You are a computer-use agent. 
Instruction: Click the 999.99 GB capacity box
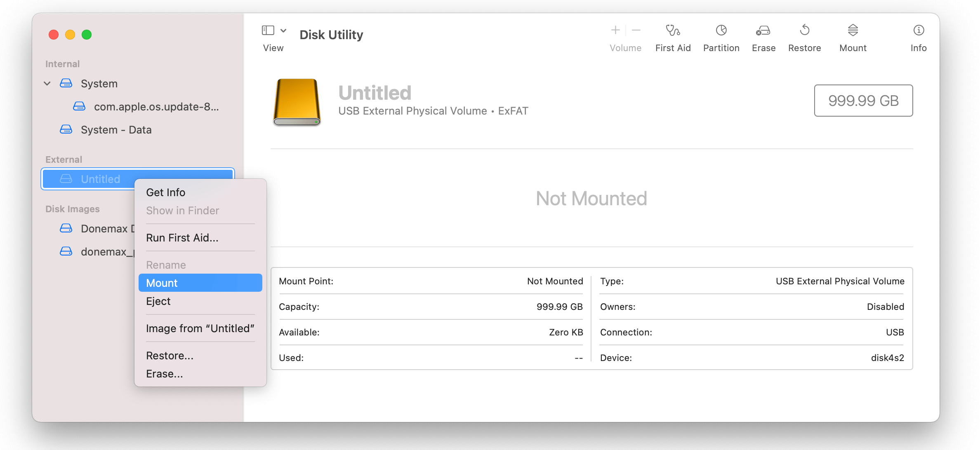pyautogui.click(x=863, y=101)
